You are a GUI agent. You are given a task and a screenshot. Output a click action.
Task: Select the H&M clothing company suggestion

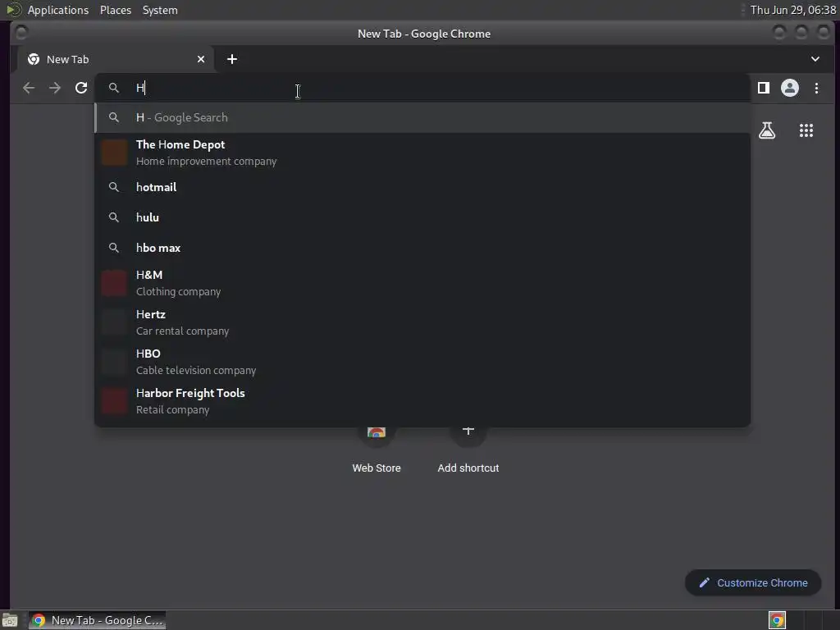tap(422, 283)
